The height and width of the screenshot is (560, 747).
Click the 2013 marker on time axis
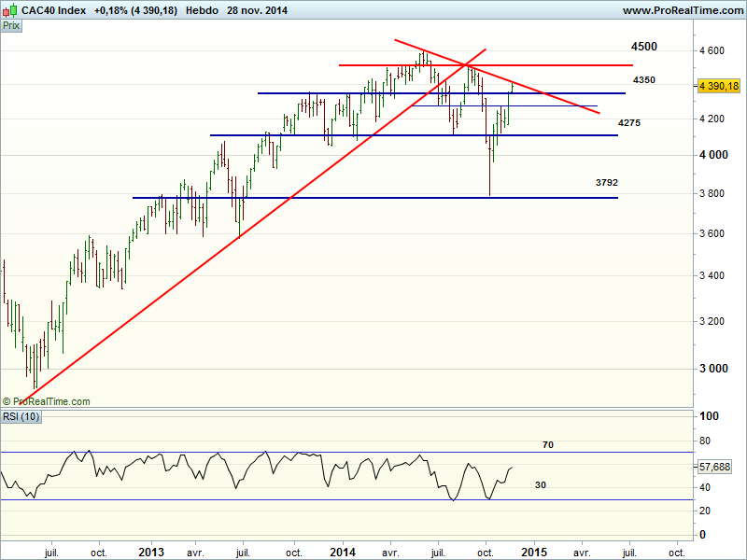[x=151, y=552]
